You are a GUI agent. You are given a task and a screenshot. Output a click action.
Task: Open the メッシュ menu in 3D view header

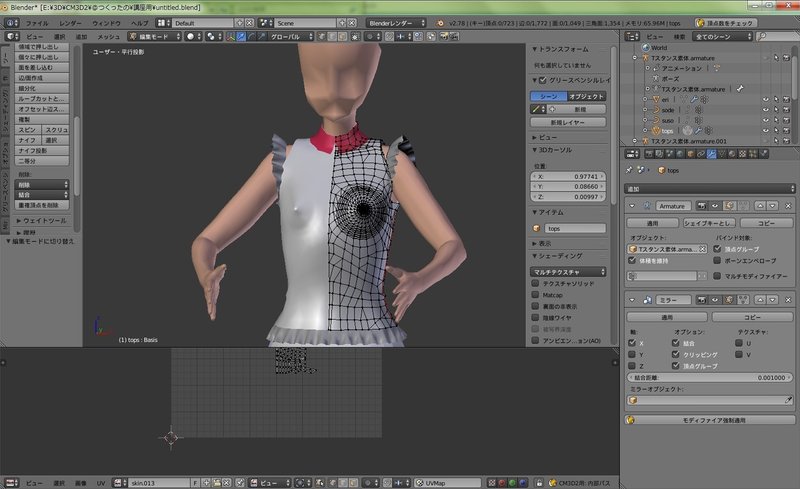pyautogui.click(x=108, y=37)
